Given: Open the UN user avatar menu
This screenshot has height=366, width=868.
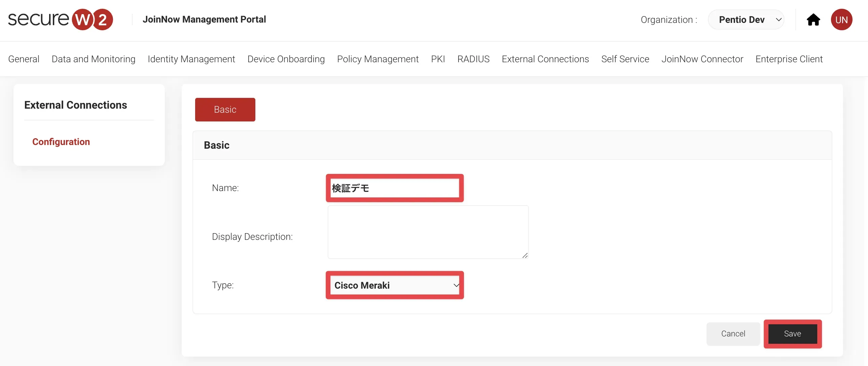Looking at the screenshot, I should (x=841, y=20).
